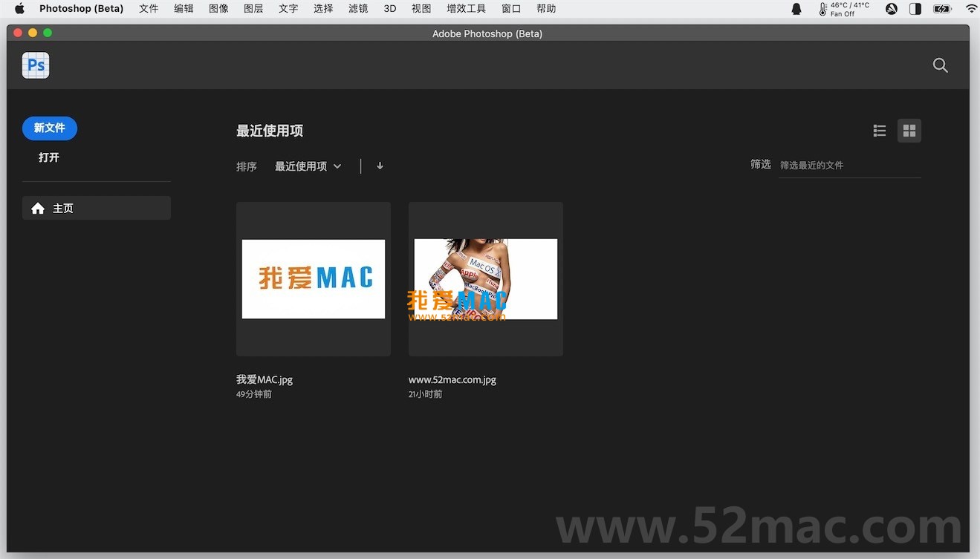
Task: Switch recent files to list view layout
Action: [879, 130]
